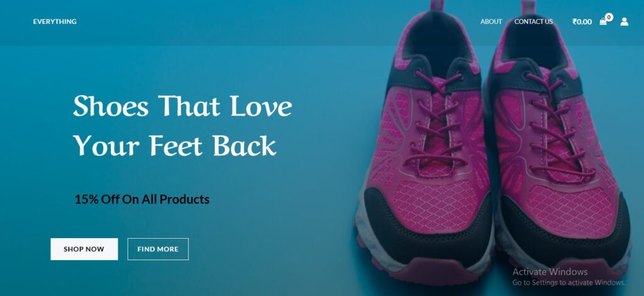The height and width of the screenshot is (296, 644).
Task: Click the user account profile icon
Action: 625,21
